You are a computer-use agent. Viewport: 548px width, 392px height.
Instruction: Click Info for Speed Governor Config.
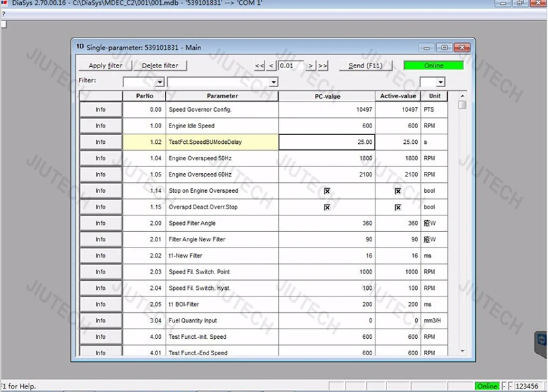(x=101, y=110)
